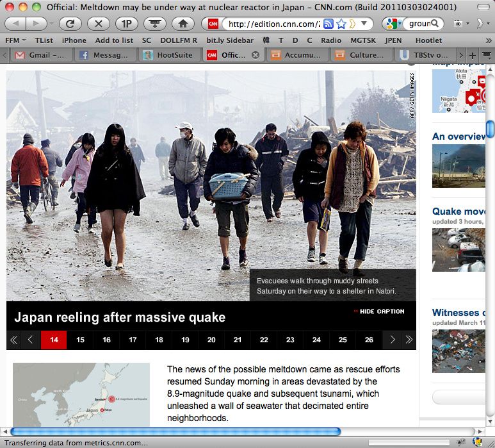This screenshot has height=448, width=495.
Task: Hide the photo caption
Action: pos(378,311)
